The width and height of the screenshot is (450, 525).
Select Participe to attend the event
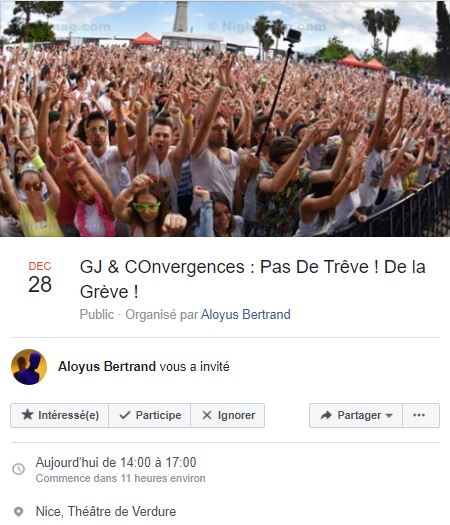click(x=150, y=415)
